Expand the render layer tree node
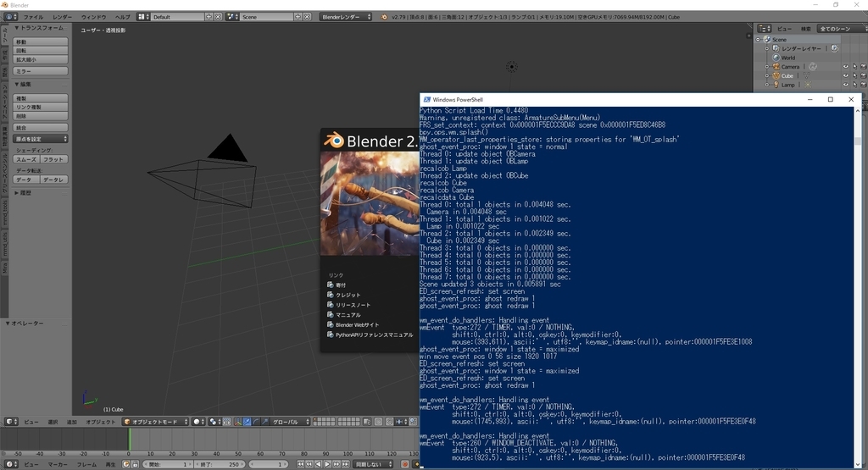Screen dimensions: 868x470 tap(767, 48)
